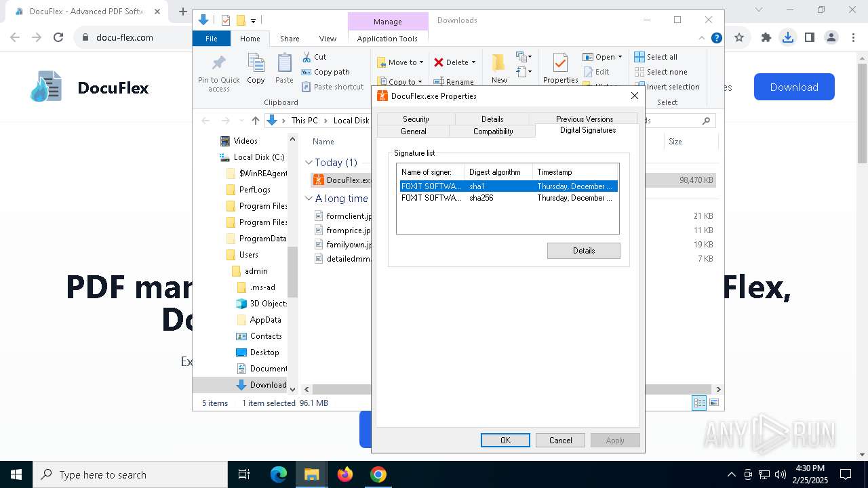This screenshot has height=488, width=868.
Task: Click the Up arrow in Explorer
Action: [255, 121]
